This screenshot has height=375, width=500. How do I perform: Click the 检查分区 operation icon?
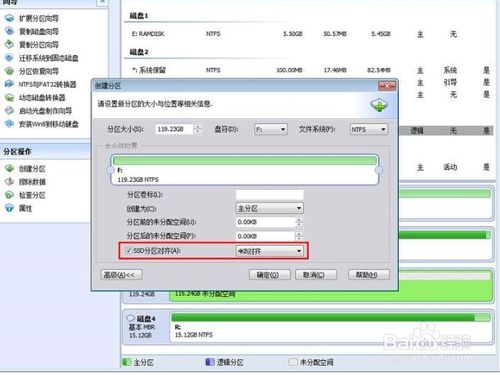(x=9, y=195)
